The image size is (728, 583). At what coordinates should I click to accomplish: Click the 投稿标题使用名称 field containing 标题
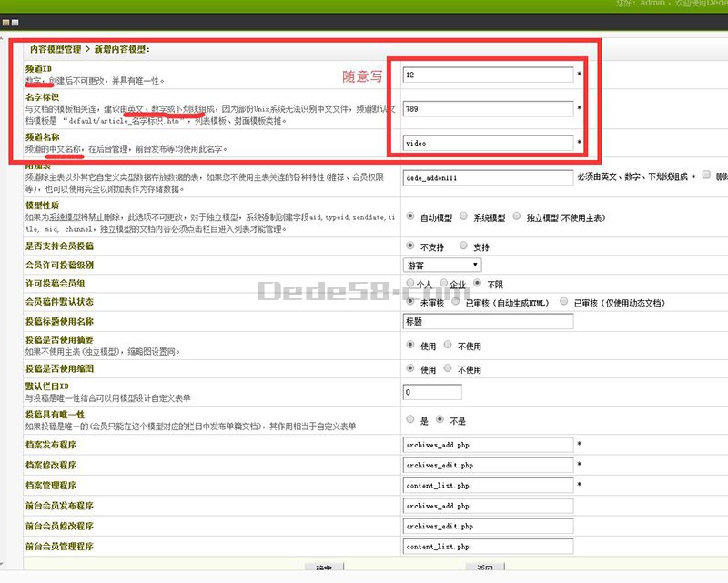(488, 321)
